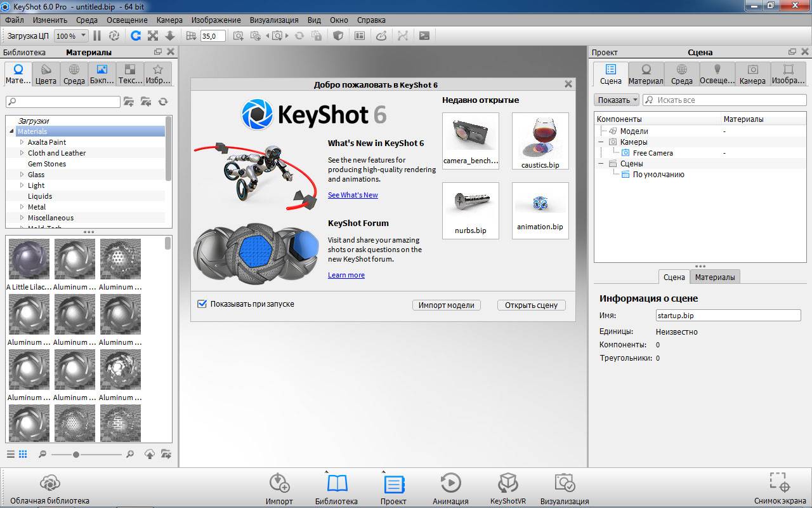The width and height of the screenshot is (812, 508).
Task: Take a Снимок экрана screenshot
Action: tap(780, 489)
